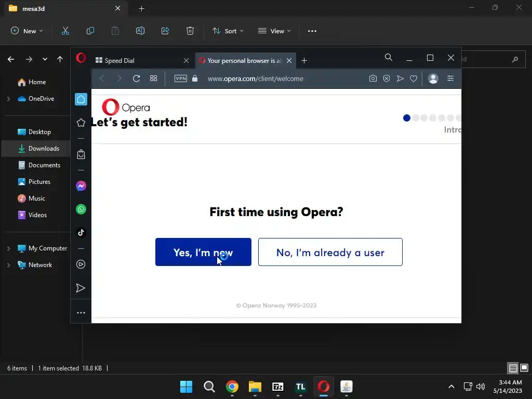Viewport: 532px width, 399px height.
Task: Expand OneDrive in navigation pane
Action: point(9,99)
